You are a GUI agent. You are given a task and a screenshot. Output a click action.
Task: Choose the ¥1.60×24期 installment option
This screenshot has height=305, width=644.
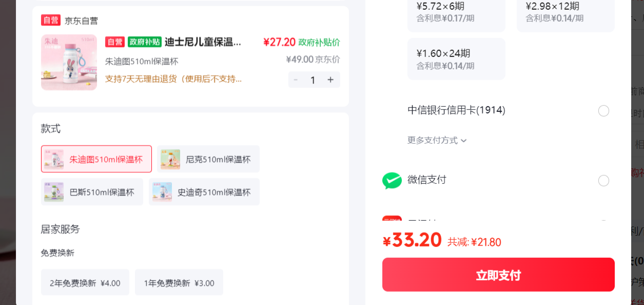pos(456,59)
